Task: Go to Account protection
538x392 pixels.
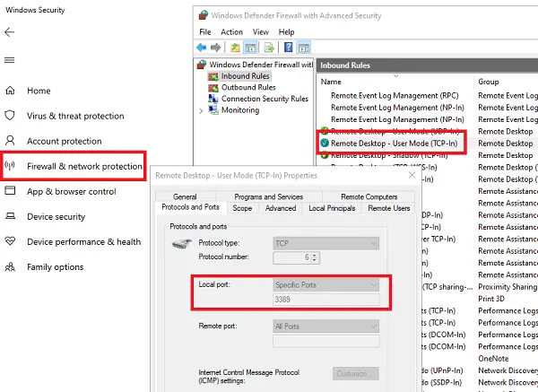Action: [x=65, y=141]
